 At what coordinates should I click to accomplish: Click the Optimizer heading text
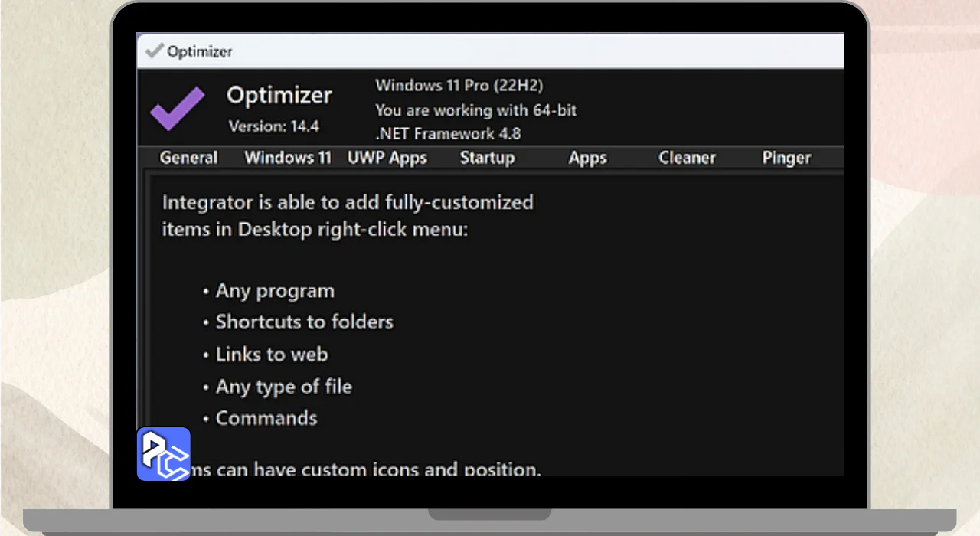coord(279,96)
